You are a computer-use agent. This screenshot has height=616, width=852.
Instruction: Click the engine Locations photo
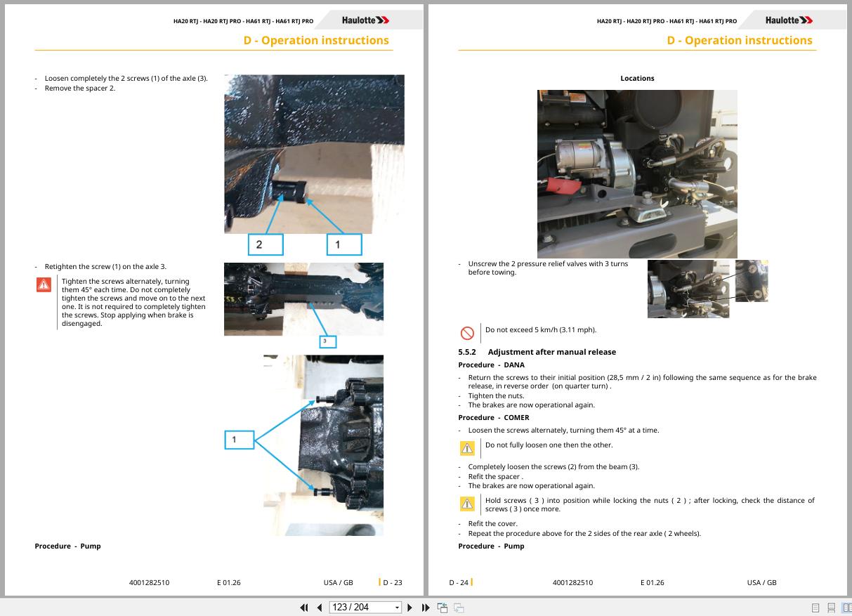[x=637, y=173]
